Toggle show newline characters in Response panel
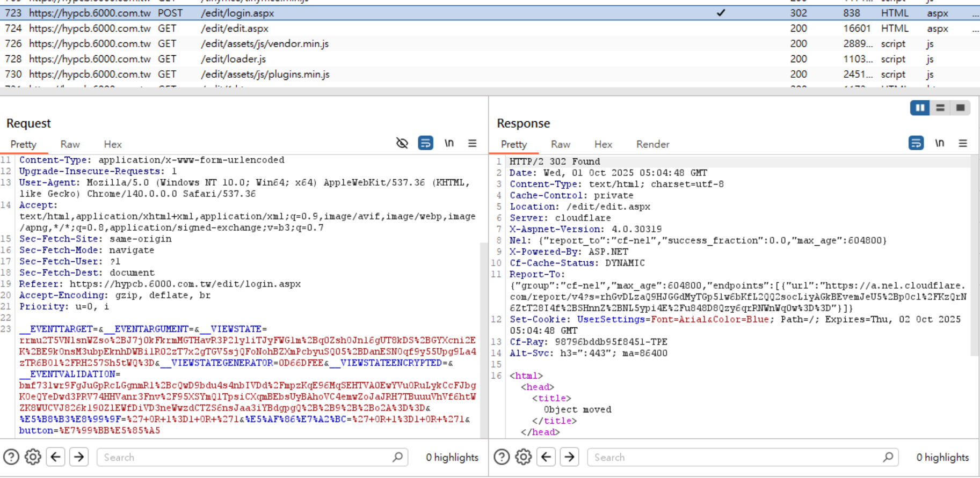980x478 pixels. tap(940, 143)
